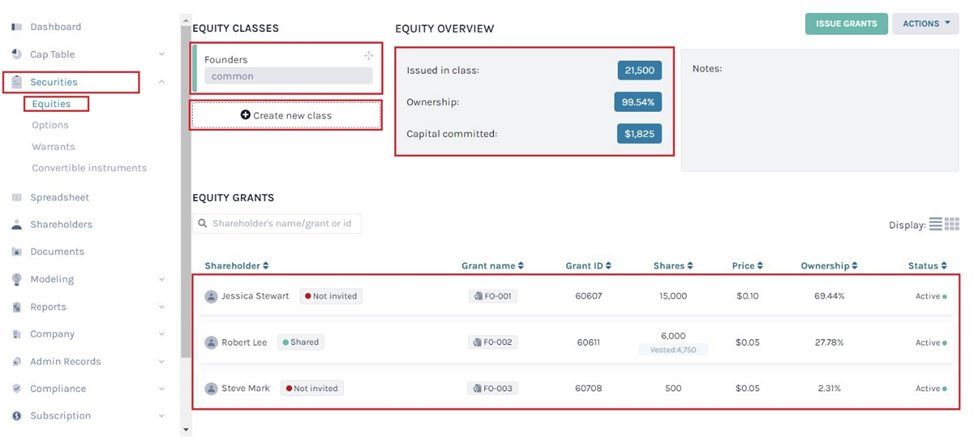The image size is (974, 443).
Task: Sort table by Ownership arrows
Action: coord(855,266)
